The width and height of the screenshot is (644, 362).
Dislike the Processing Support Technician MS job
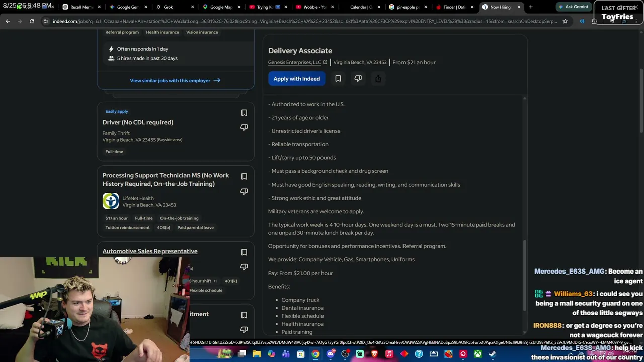pyautogui.click(x=244, y=191)
